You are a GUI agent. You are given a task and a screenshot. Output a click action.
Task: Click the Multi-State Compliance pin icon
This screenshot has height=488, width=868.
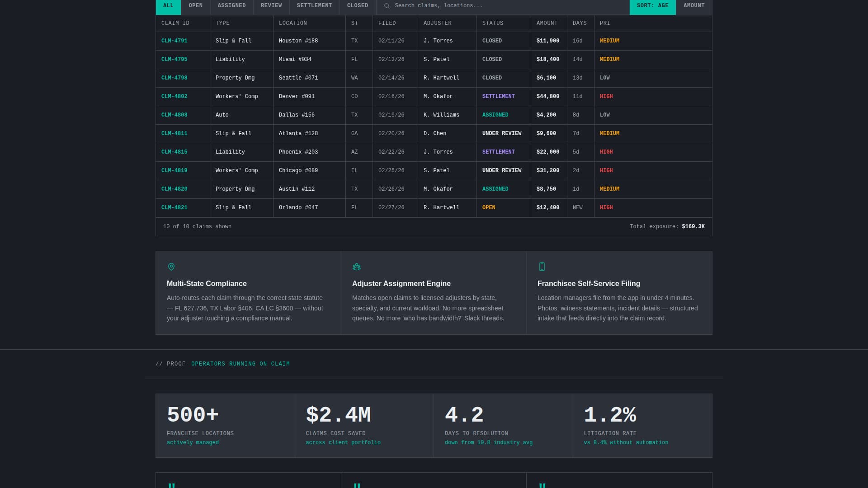click(x=171, y=267)
